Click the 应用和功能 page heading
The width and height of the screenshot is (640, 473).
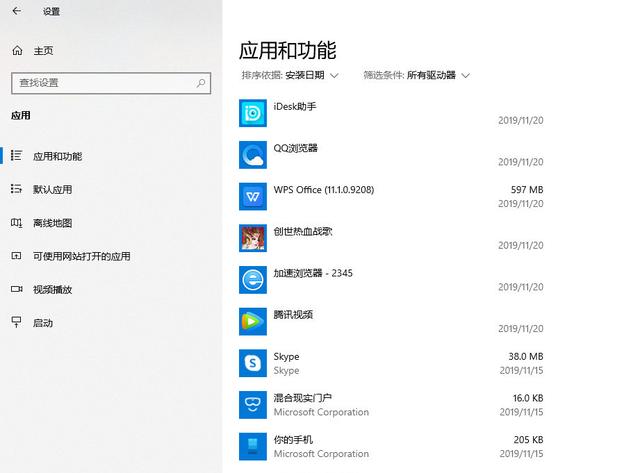pos(288,51)
